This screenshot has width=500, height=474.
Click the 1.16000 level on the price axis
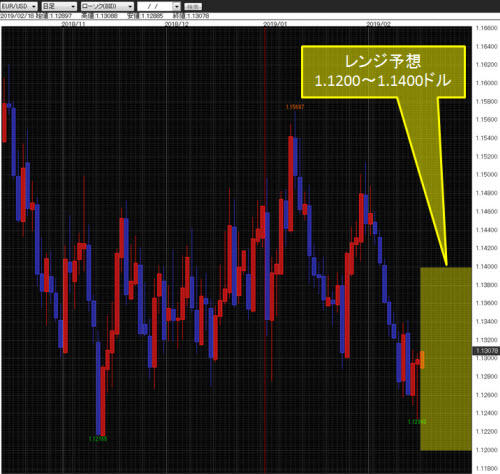486,83
